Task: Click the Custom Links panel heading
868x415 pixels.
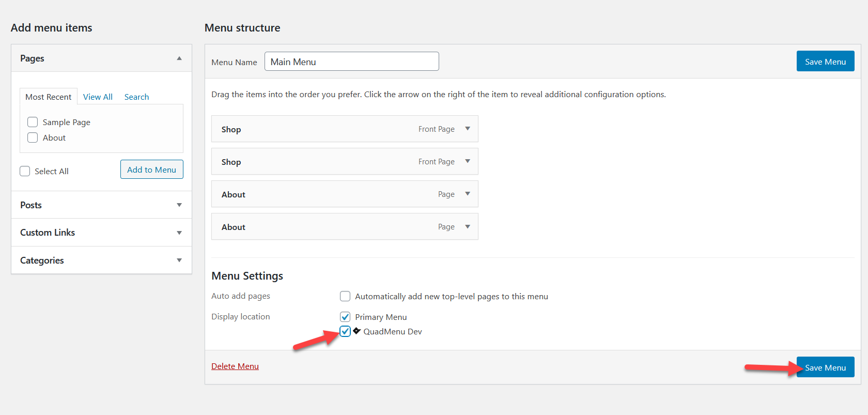Action: 48,233
